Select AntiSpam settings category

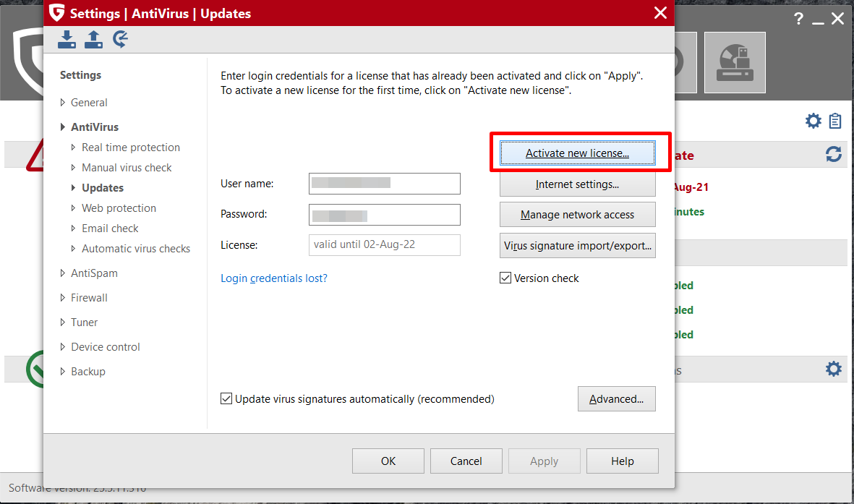(x=94, y=273)
